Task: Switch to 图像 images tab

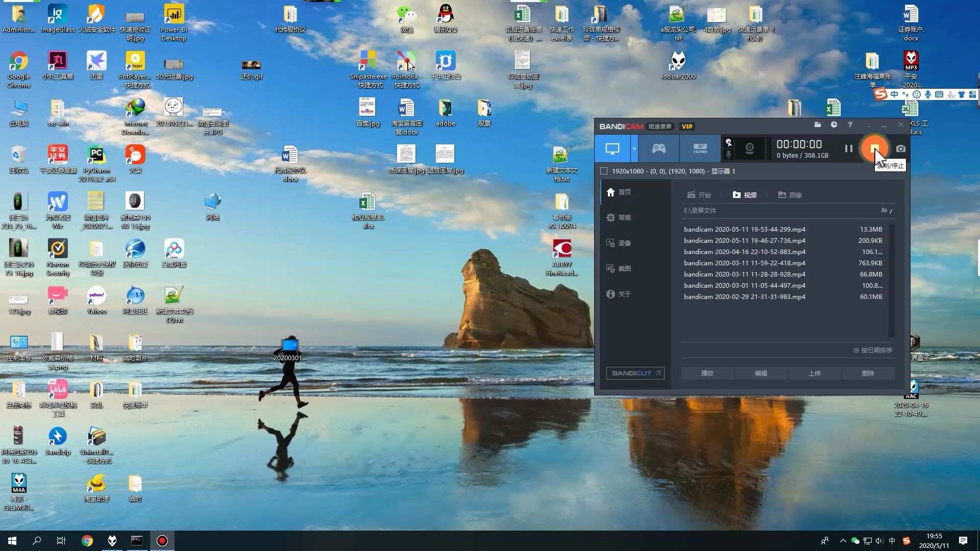Action: pos(790,195)
